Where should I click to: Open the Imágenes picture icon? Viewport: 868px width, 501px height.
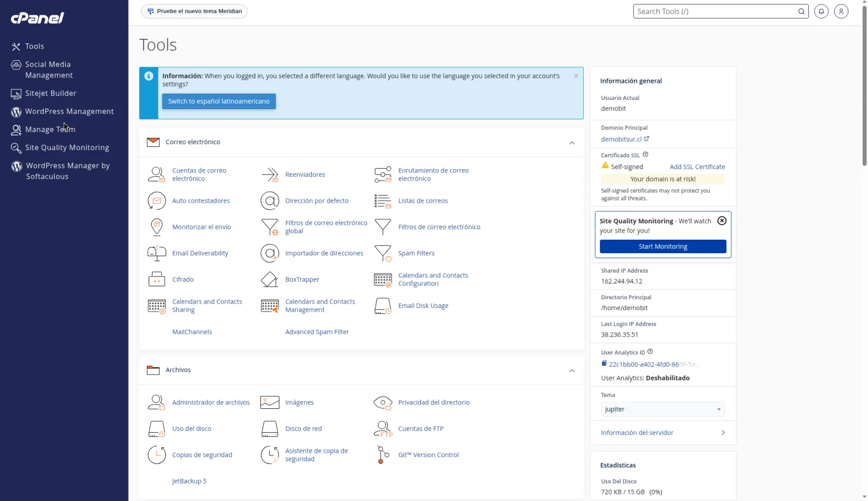pos(270,402)
